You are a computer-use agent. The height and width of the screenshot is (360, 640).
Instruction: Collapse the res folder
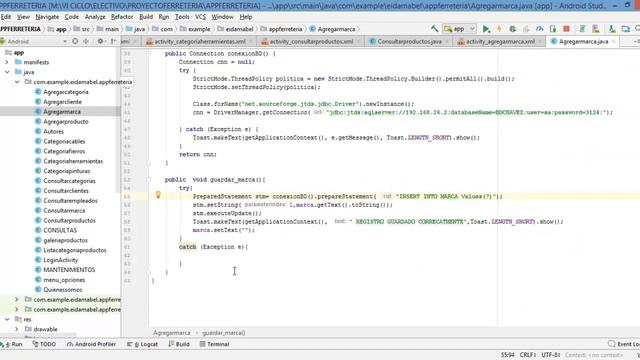pyautogui.click(x=7, y=319)
